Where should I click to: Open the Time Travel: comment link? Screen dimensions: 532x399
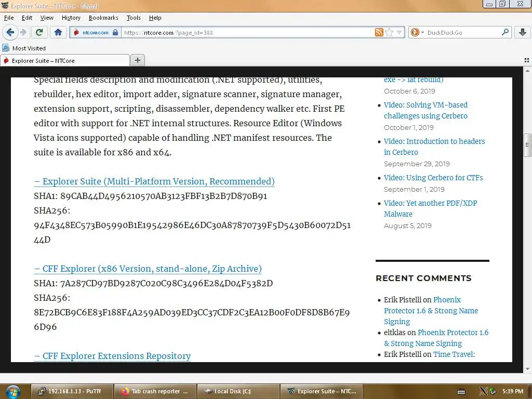(454, 354)
